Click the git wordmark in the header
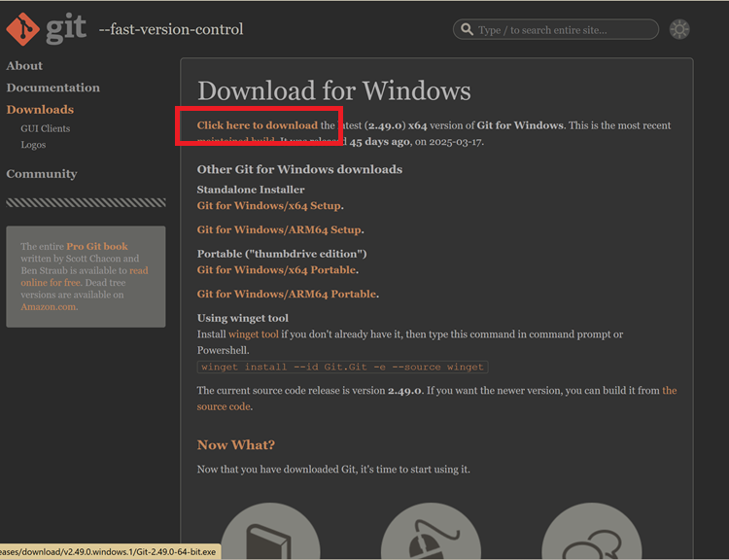This screenshot has height=560, width=729. pos(66,29)
